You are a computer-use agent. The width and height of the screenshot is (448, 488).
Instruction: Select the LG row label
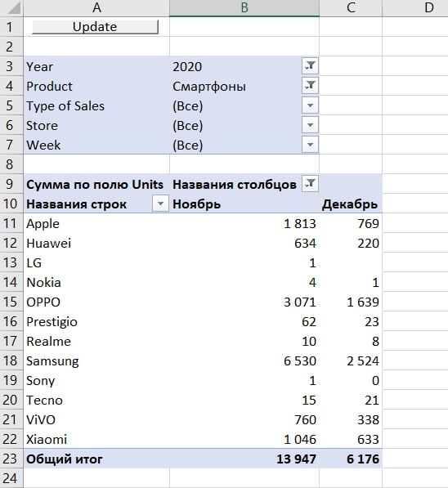96,262
